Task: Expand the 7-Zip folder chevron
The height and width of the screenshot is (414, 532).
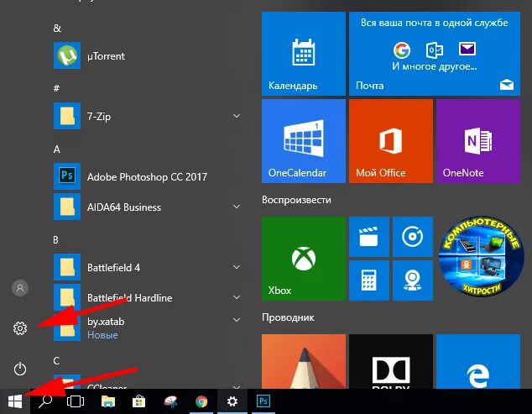Action: coord(237,116)
